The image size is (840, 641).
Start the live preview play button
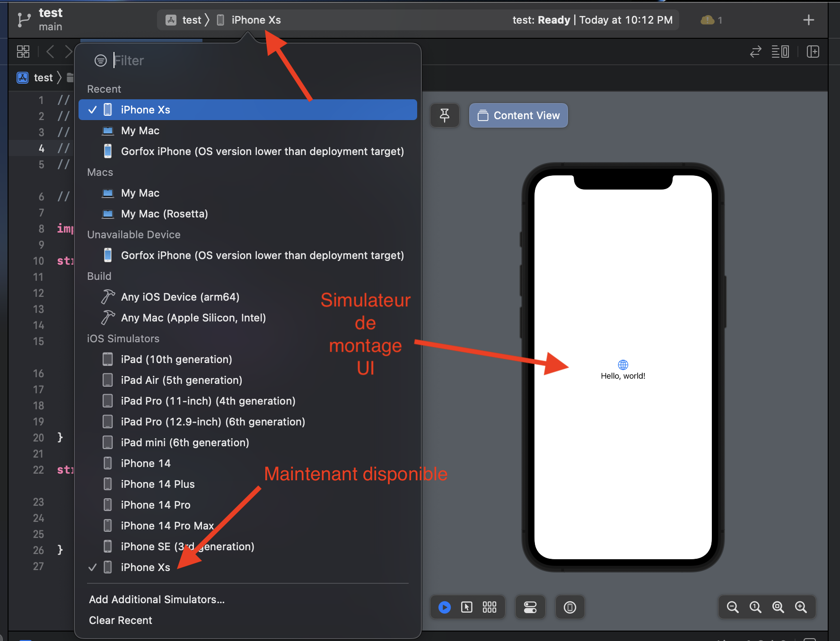(445, 607)
